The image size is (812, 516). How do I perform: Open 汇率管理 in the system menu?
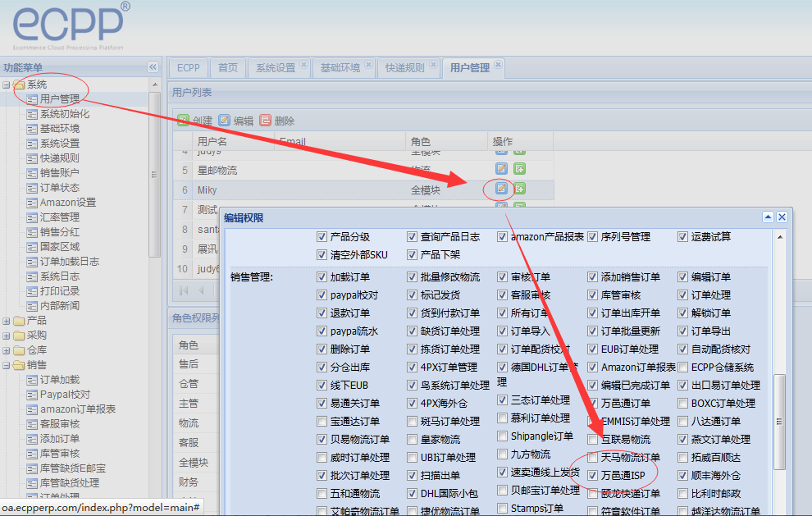(x=60, y=217)
